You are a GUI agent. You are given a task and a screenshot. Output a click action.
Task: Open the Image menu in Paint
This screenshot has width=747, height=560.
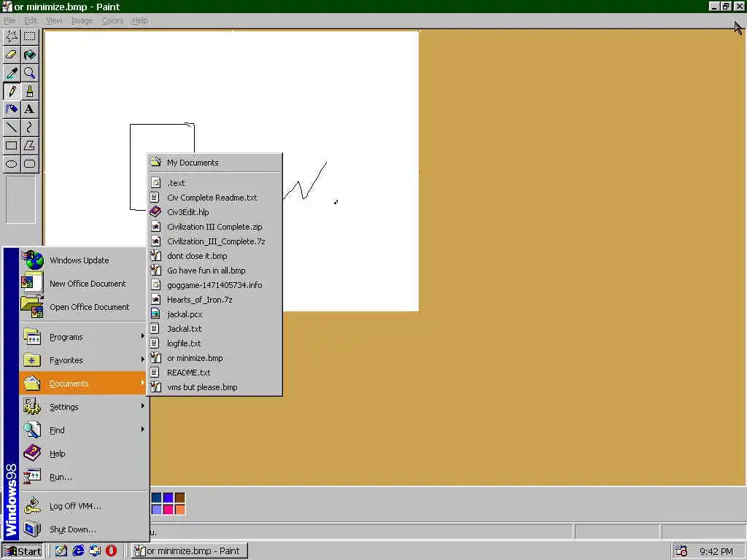pos(82,20)
